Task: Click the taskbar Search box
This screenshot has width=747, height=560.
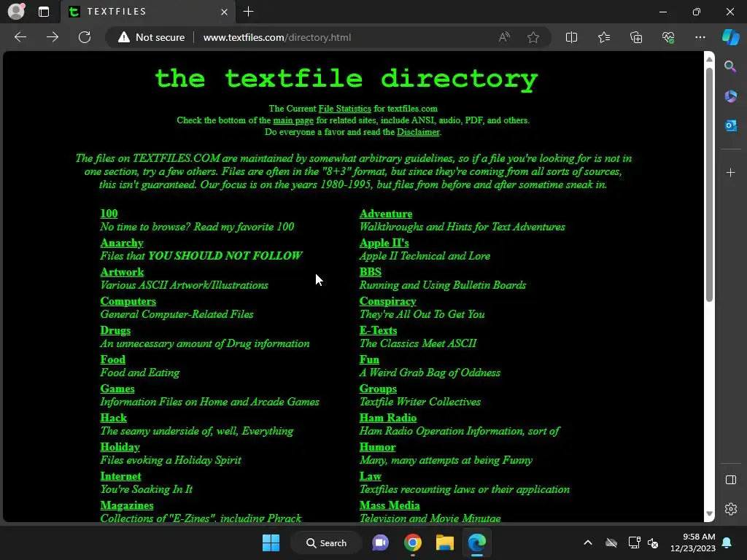Action: pos(326,542)
